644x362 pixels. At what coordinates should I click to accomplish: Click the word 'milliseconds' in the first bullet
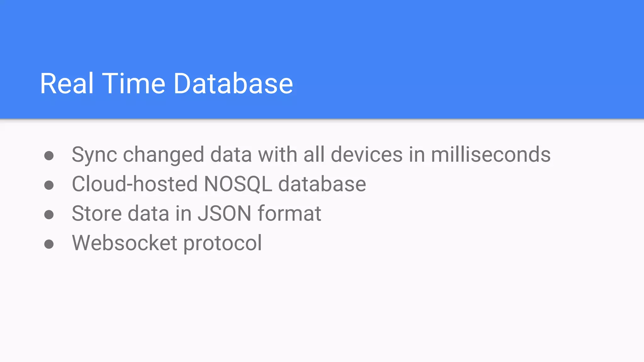[491, 155]
